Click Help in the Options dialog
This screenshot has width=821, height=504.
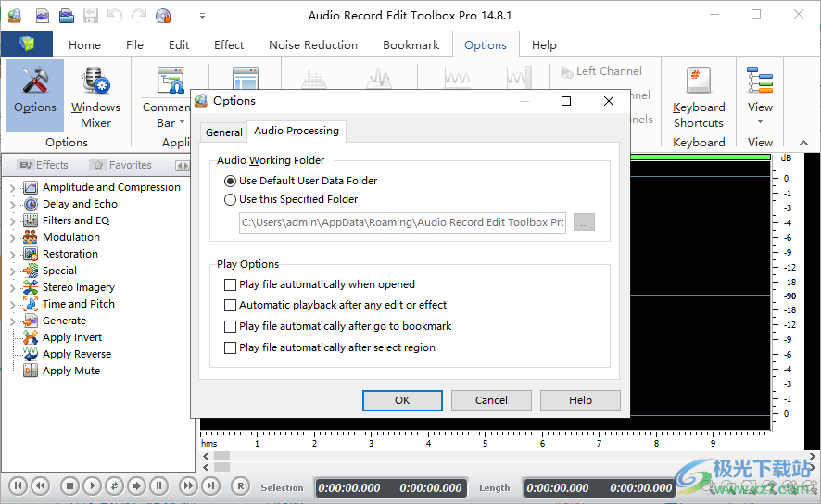click(x=580, y=400)
